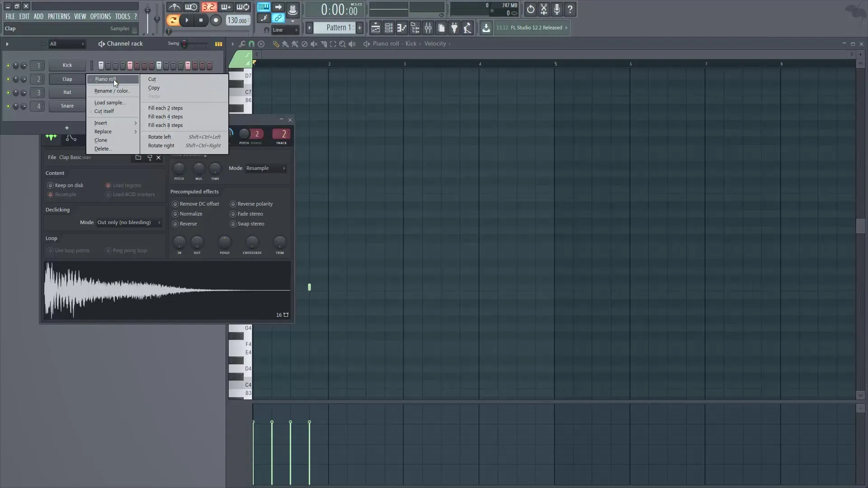
Task: Open the piano roll tools wrench menu
Action: (242, 43)
